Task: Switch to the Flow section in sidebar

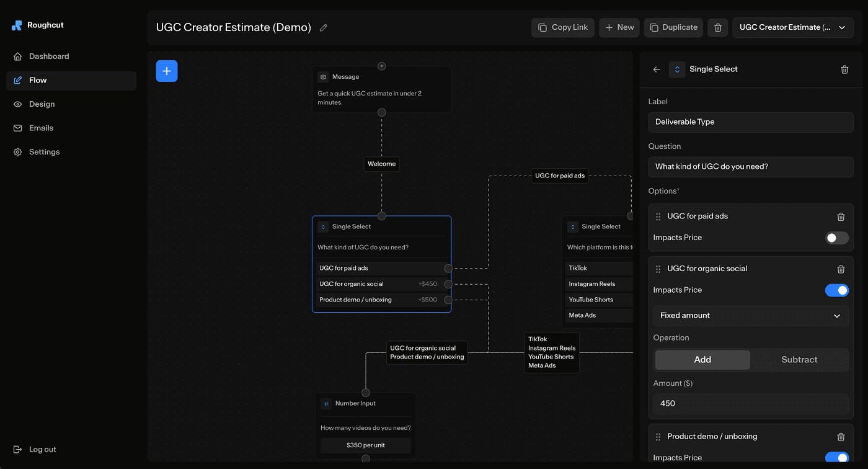Action: 38,79
